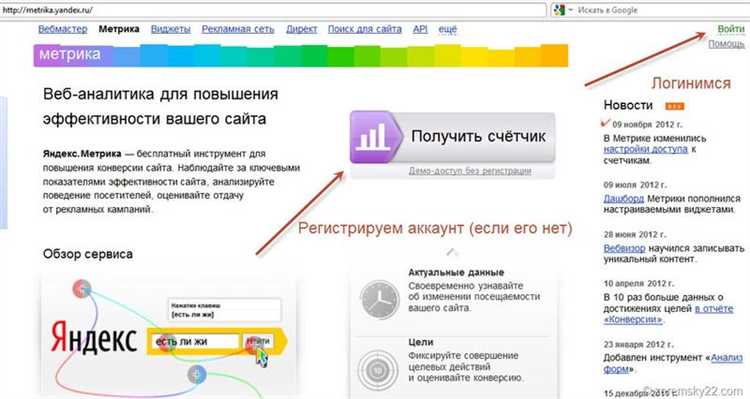Expand the ещё services menu
Image resolution: width=750 pixels, height=399 pixels.
pyautogui.click(x=448, y=29)
